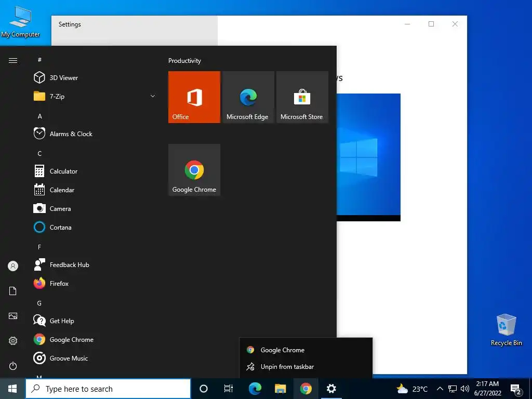
Task: Click the Power icon in Start sidebar
Action: tap(13, 366)
